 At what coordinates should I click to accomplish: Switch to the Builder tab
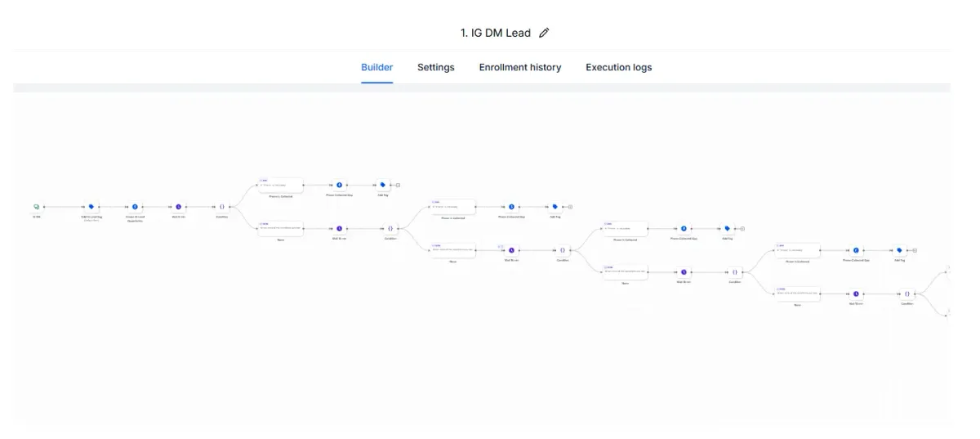coord(376,67)
